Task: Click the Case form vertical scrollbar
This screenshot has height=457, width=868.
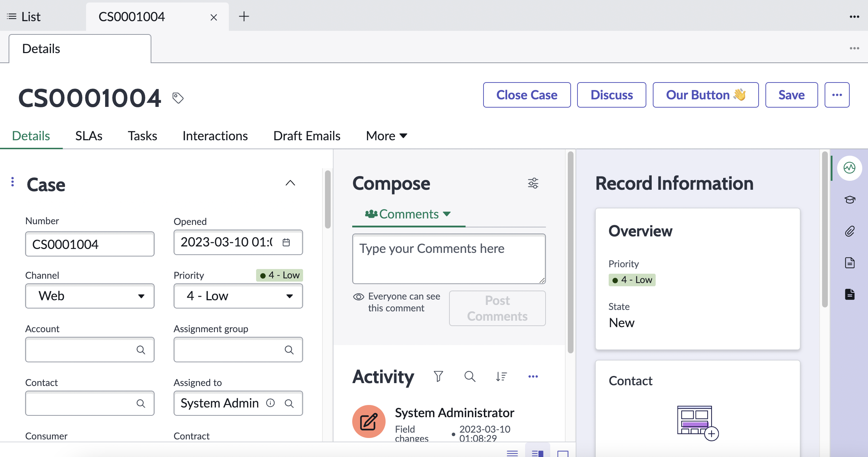Action: click(327, 199)
